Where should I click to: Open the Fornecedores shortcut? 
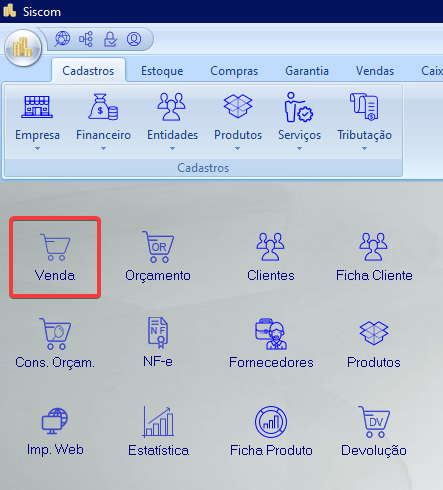point(271,343)
